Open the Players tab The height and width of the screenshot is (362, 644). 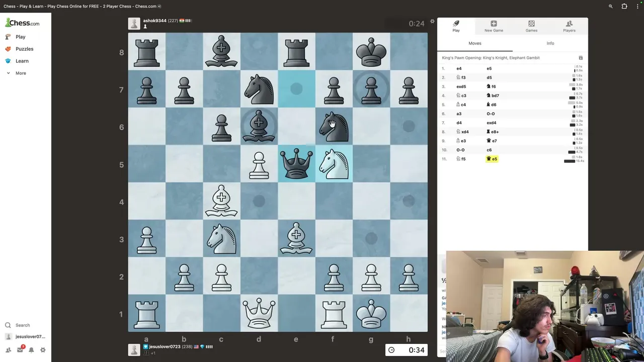569,26
